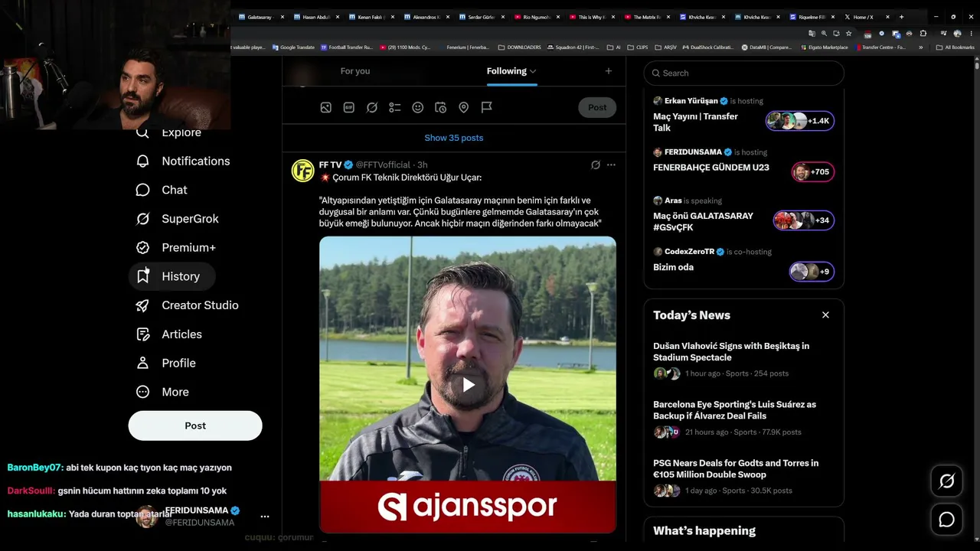Click the magnifier icon in the Search box

pos(656,73)
